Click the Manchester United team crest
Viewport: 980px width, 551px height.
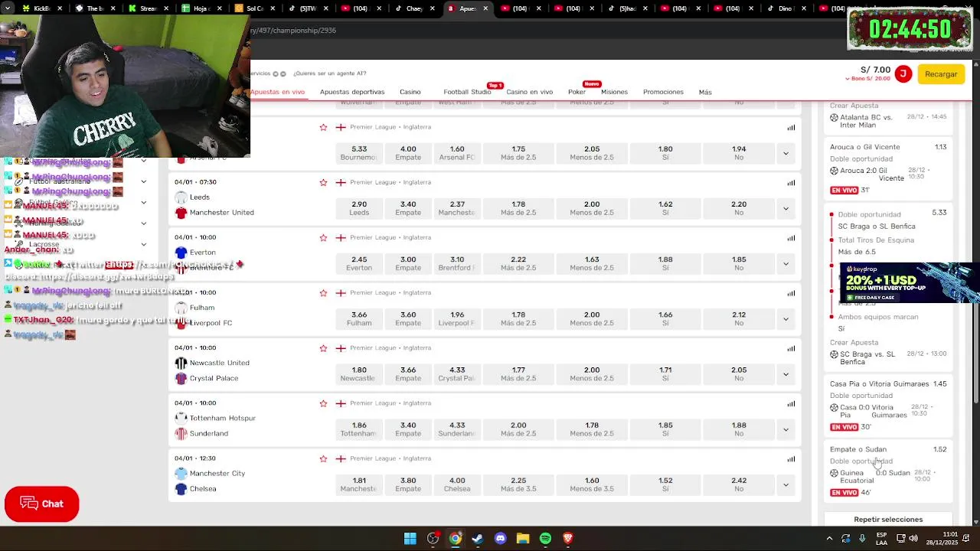[181, 213]
